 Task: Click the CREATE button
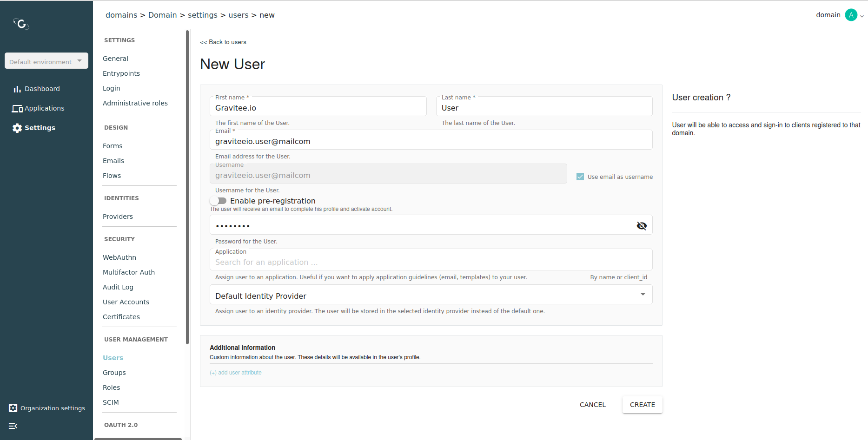(x=642, y=405)
